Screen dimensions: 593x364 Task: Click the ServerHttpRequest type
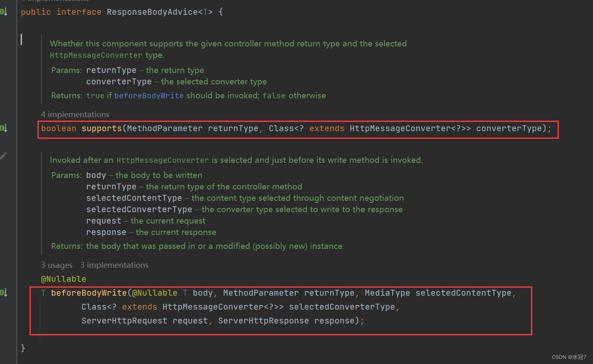point(124,321)
